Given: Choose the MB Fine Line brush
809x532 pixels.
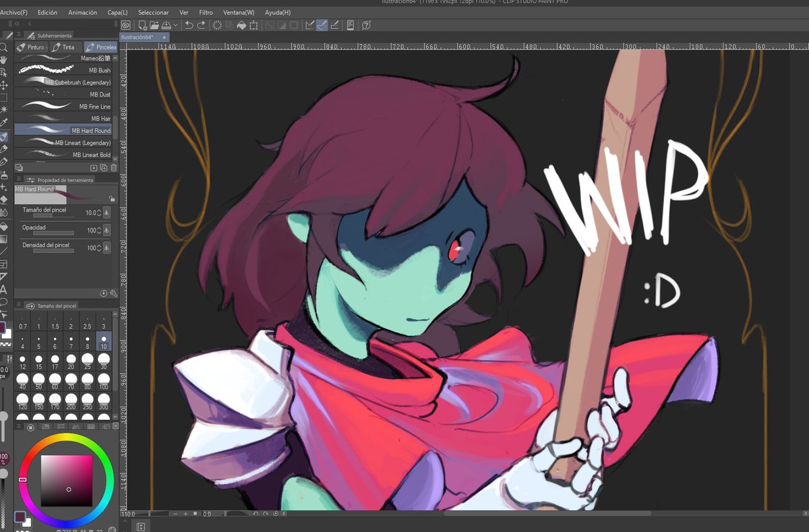Looking at the screenshot, I should pyautogui.click(x=63, y=107).
